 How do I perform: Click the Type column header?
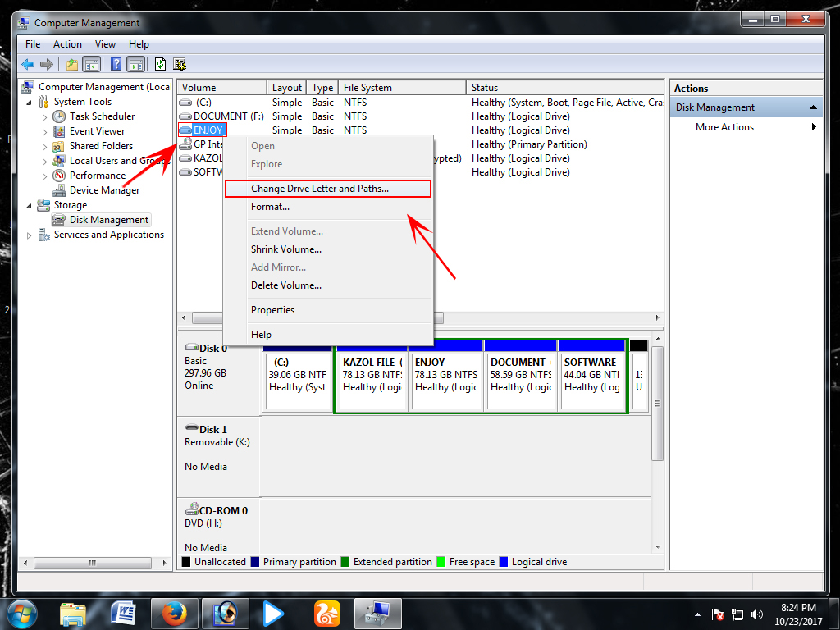click(x=322, y=87)
